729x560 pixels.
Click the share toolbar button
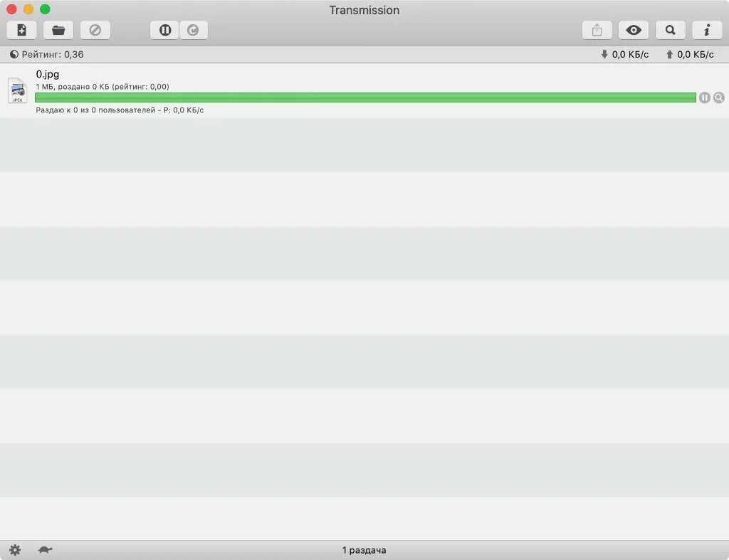(597, 30)
